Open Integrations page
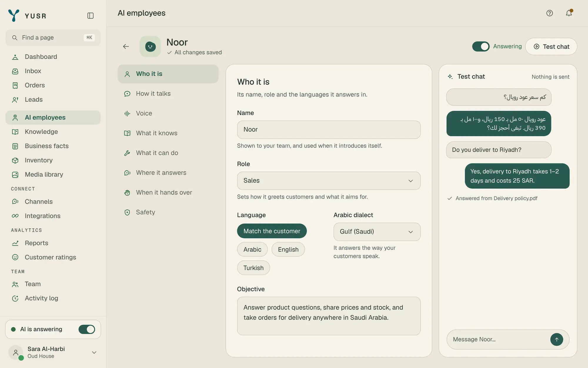The width and height of the screenshot is (588, 368). pyautogui.click(x=53, y=216)
